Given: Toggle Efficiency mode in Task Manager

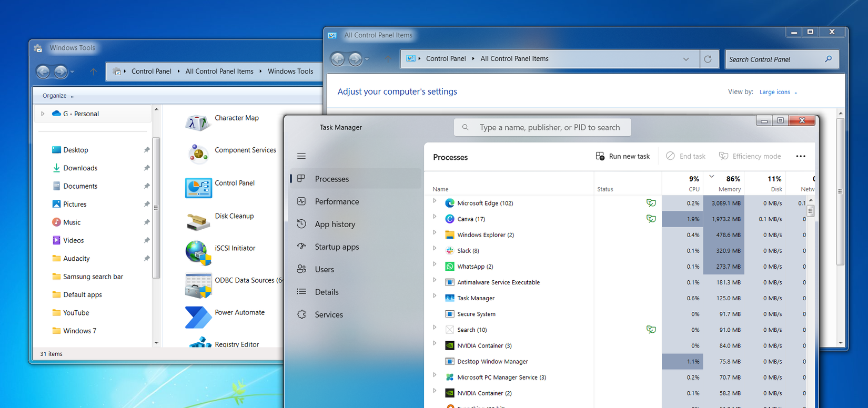Looking at the screenshot, I should point(750,156).
